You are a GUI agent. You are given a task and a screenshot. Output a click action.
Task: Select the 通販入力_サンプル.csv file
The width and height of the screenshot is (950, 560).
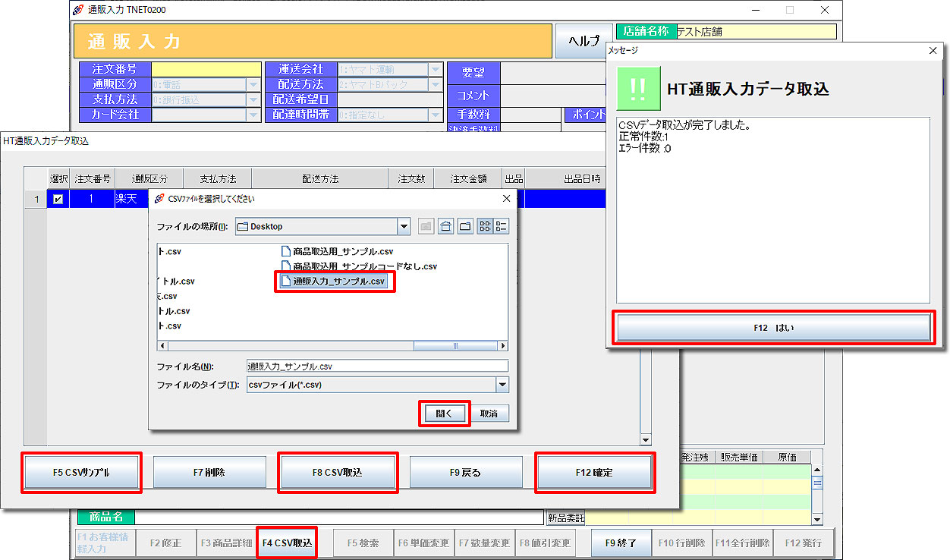pyautogui.click(x=335, y=281)
